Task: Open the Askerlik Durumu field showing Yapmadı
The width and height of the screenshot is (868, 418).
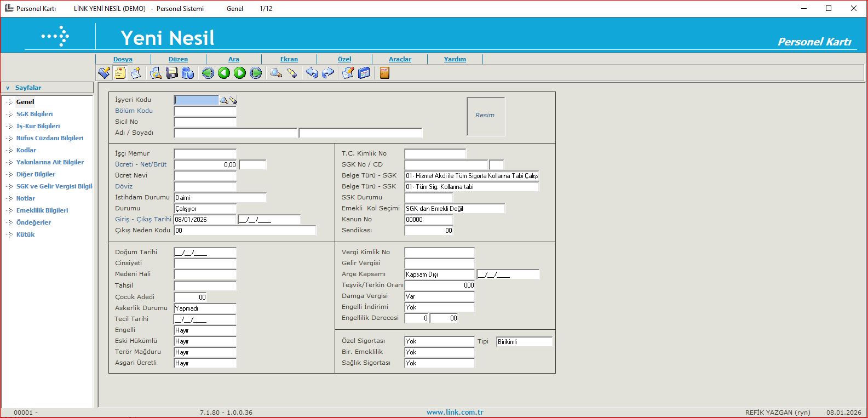Action: tap(205, 308)
